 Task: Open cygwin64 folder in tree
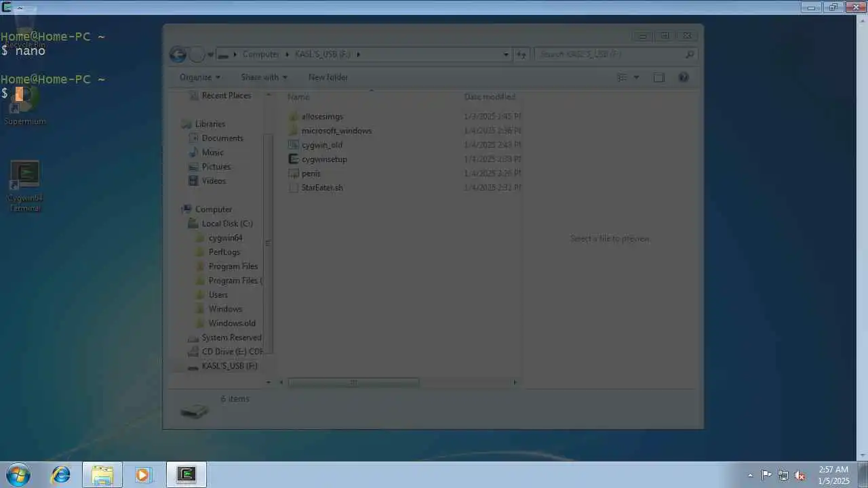click(x=225, y=238)
